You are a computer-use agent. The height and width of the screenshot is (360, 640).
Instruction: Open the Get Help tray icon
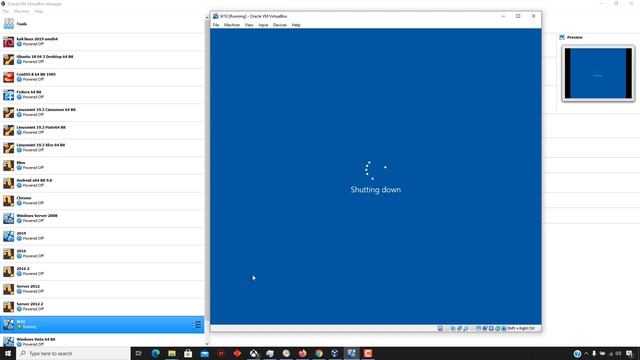577,353
